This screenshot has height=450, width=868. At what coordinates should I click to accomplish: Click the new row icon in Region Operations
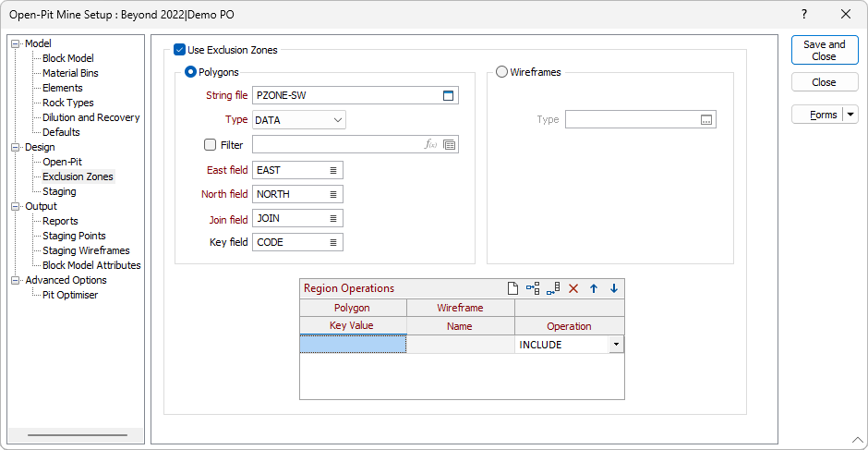coord(512,288)
